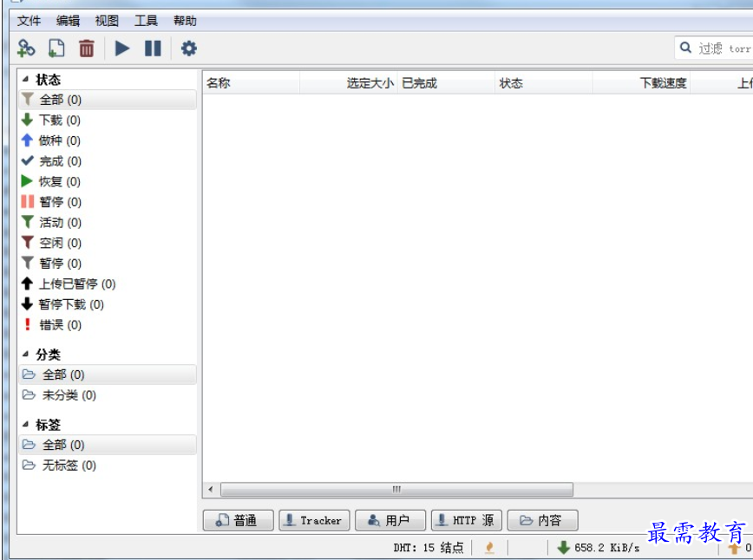Screen dimensions: 753x560
Task: Click the DHT: 15 结点 status text
Action: point(429,548)
